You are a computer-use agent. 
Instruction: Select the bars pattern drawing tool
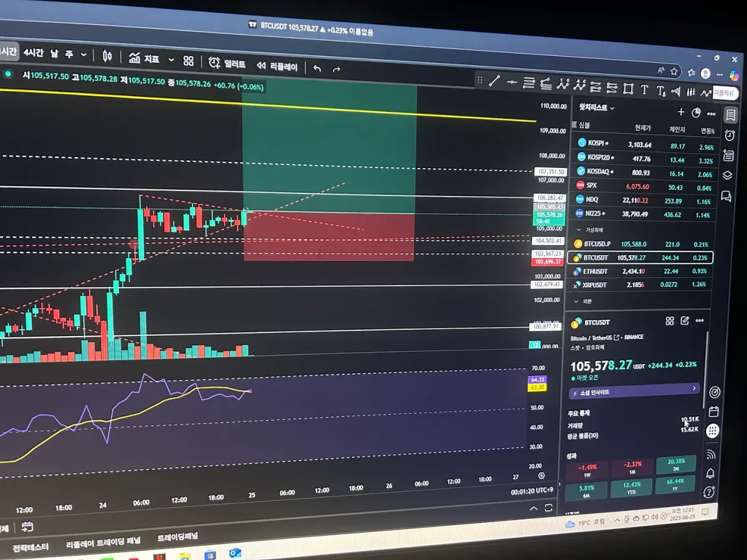(691, 92)
